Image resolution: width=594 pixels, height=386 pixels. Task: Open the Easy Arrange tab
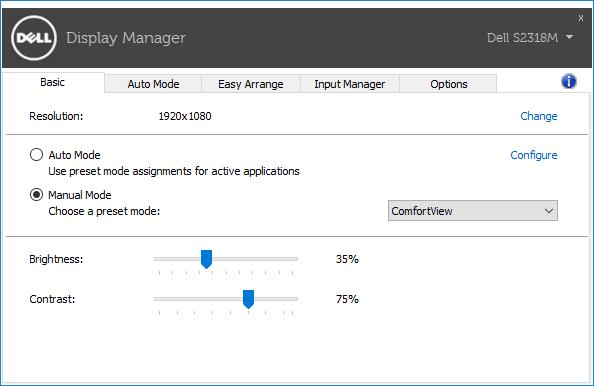(x=251, y=84)
